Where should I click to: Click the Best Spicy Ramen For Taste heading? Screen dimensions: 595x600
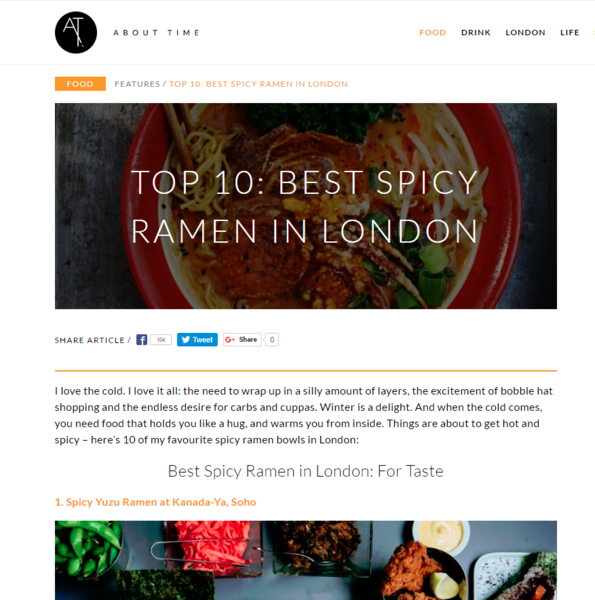point(305,471)
